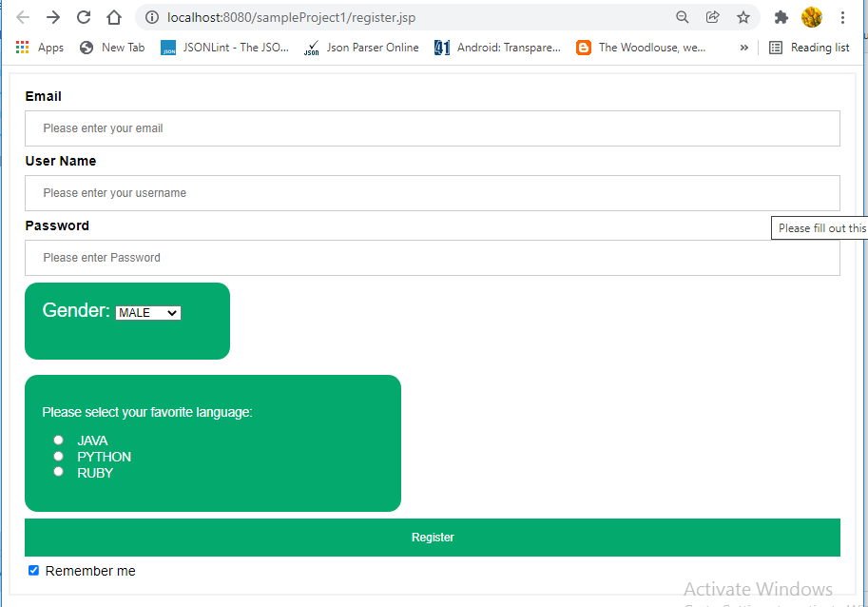The height and width of the screenshot is (607, 868).
Task: Open the Apps grid in bookmarks bar
Action: click(39, 48)
